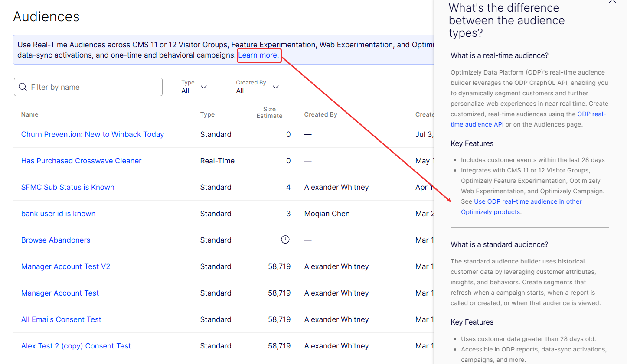The image size is (627, 364).
Task: Open Alex Test 2 (copy) Consent Test
Action: [76, 346]
